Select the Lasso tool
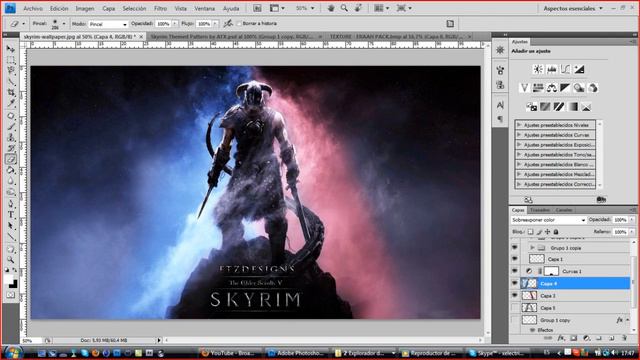This screenshot has height=360, width=640. [x=11, y=71]
